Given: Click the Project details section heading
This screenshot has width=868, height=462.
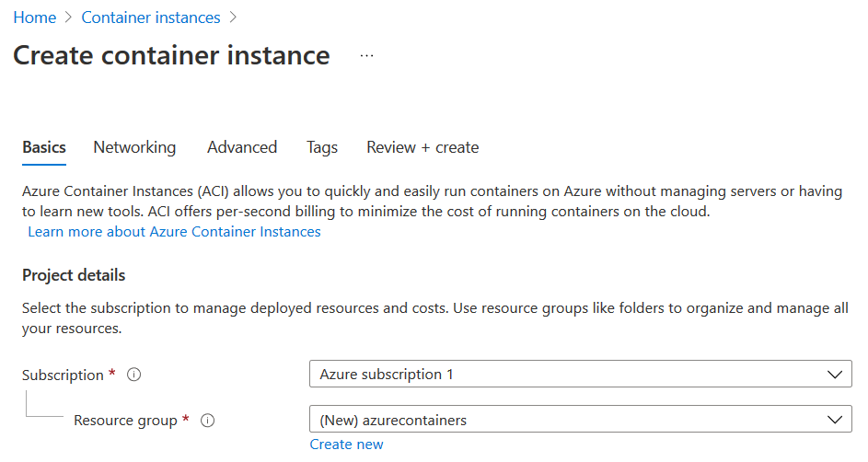Looking at the screenshot, I should pyautogui.click(x=74, y=275).
